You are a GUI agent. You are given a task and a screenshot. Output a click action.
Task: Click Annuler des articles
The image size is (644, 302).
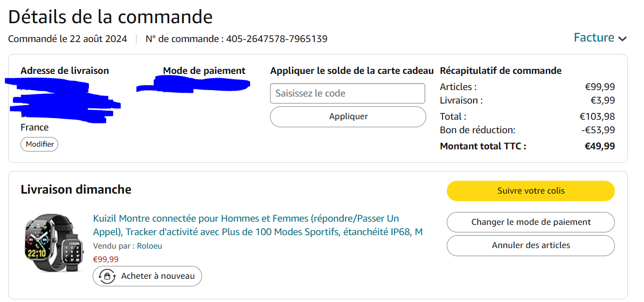(530, 245)
